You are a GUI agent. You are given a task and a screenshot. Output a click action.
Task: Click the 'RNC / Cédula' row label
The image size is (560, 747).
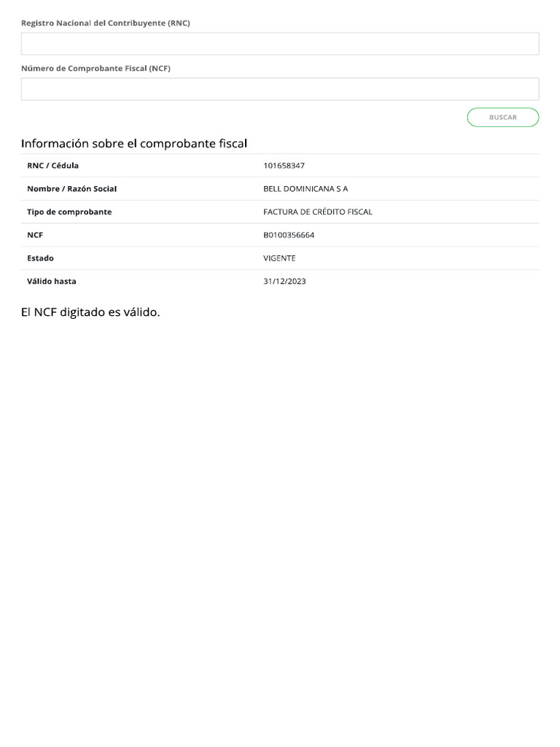(x=52, y=166)
